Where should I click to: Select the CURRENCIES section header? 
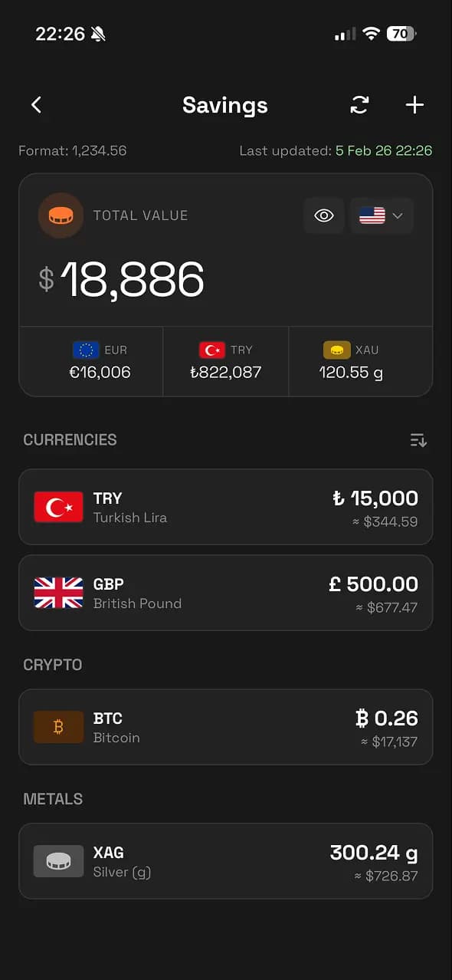(x=68, y=439)
